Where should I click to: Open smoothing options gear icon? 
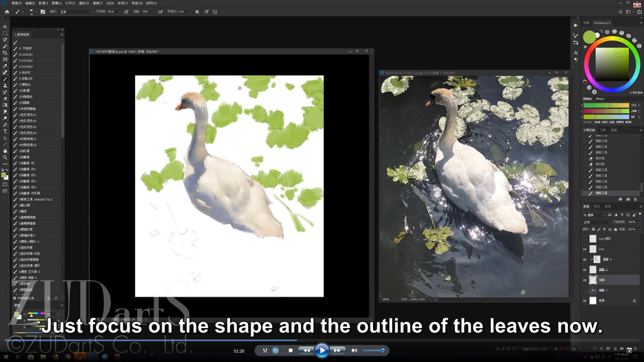coord(197,12)
